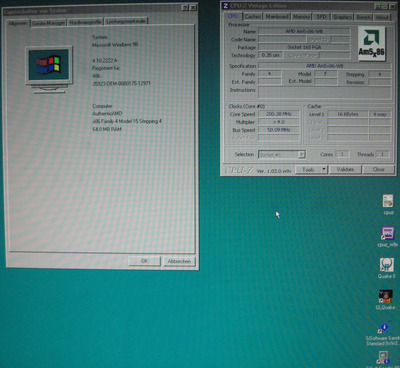Click the Specification field in CPU-Z
The image size is (400, 368).
coord(324,66)
